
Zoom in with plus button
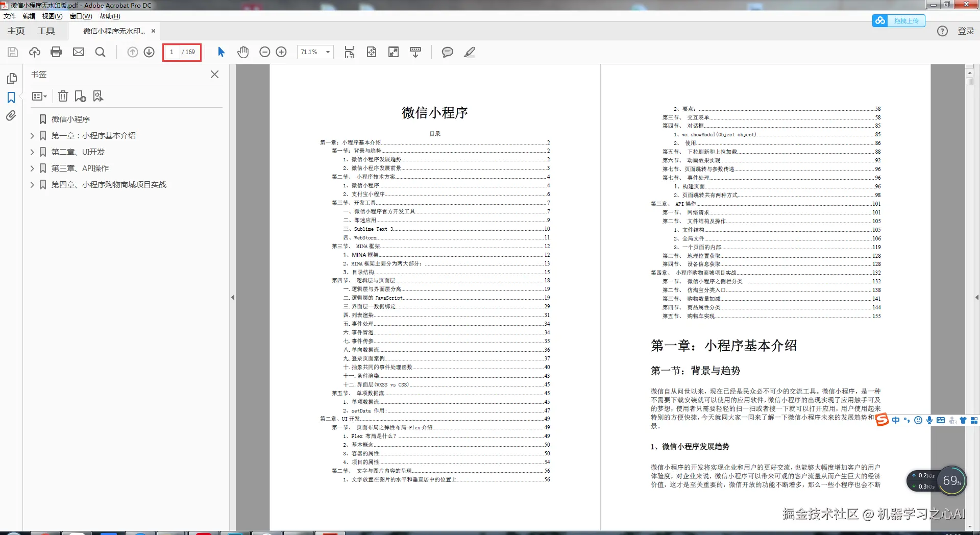coord(281,52)
